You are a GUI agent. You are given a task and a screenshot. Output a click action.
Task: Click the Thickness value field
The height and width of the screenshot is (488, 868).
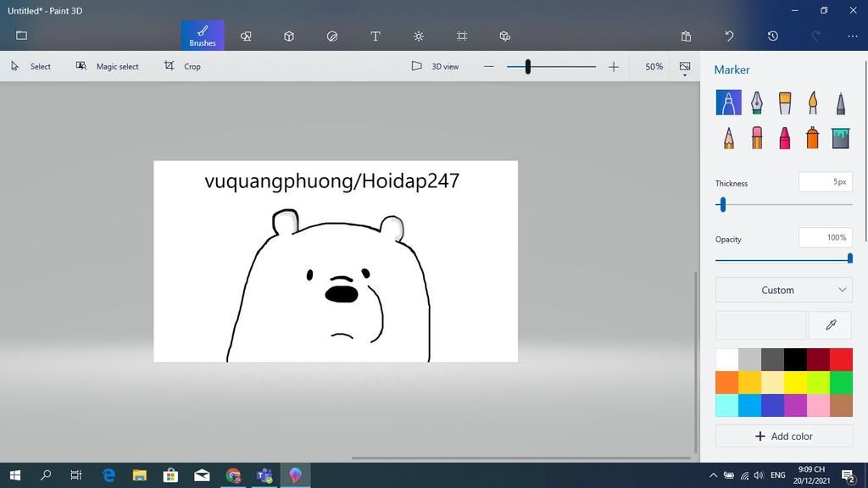coord(826,182)
